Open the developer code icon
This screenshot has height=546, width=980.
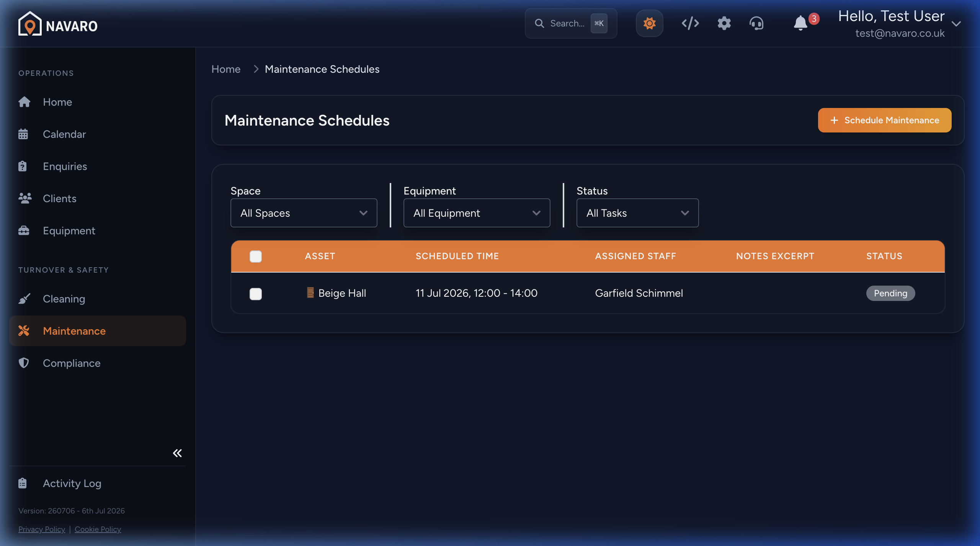click(x=690, y=23)
